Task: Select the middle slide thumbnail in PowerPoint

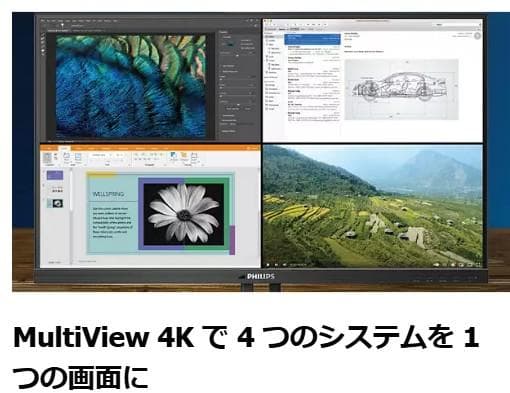Action: 55,189
